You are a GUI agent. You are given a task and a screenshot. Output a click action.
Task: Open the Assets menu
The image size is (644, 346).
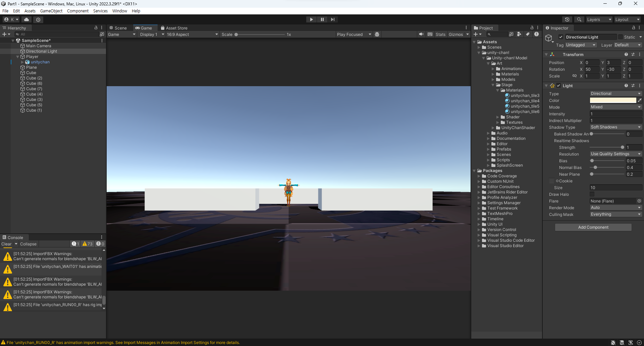coord(30,11)
